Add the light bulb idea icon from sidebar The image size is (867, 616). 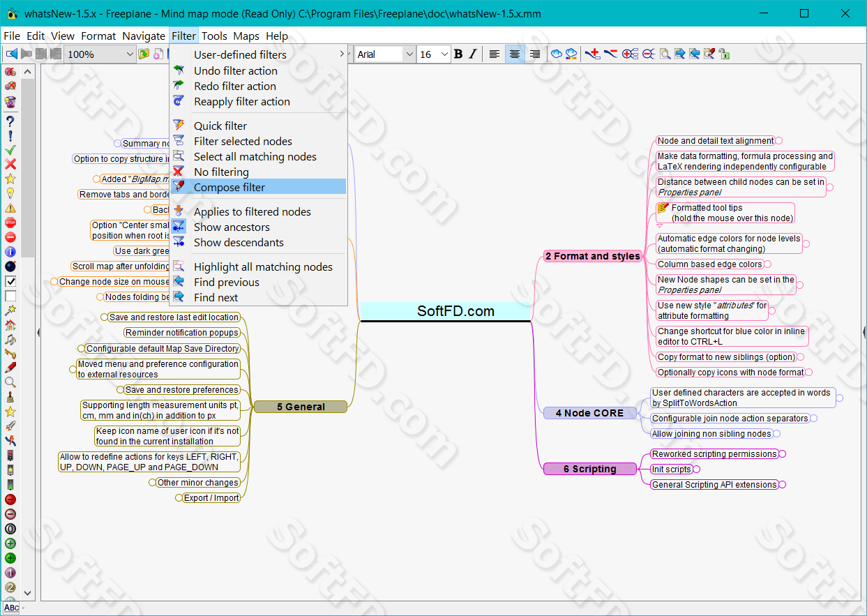[10, 193]
